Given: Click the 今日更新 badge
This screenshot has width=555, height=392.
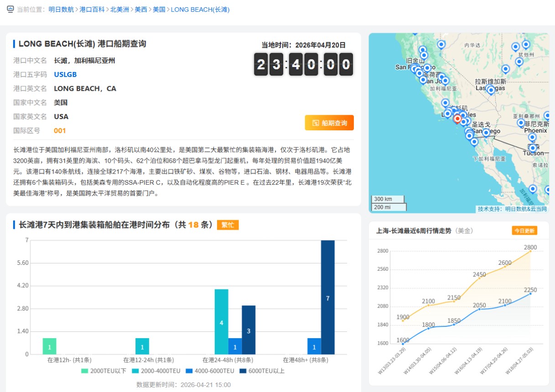Looking at the screenshot, I should click(524, 231).
